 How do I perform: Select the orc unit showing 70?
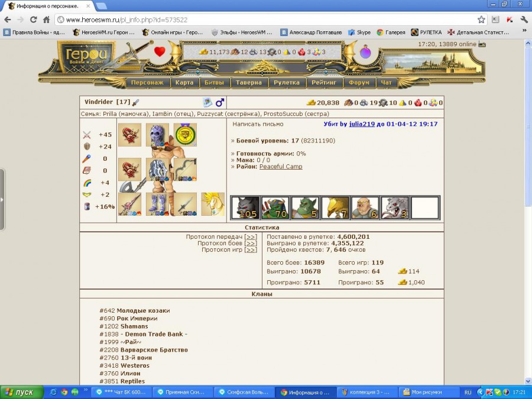(x=275, y=207)
